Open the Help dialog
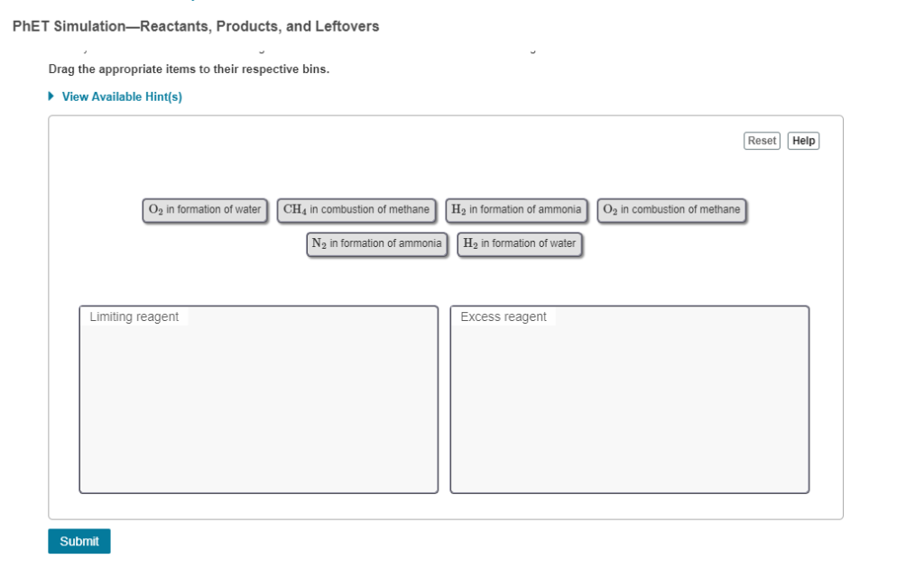 (x=802, y=141)
